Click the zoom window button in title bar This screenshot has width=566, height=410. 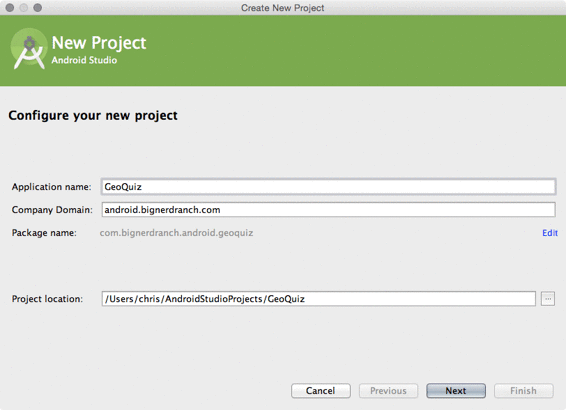38,8
